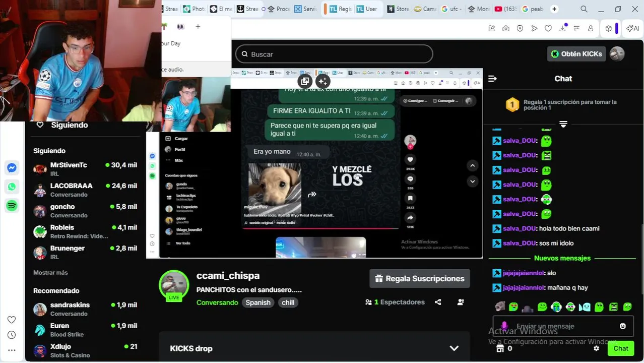Click the sparkle enhance icon on stream
Viewport: 644px width, 363px height.
tap(323, 81)
